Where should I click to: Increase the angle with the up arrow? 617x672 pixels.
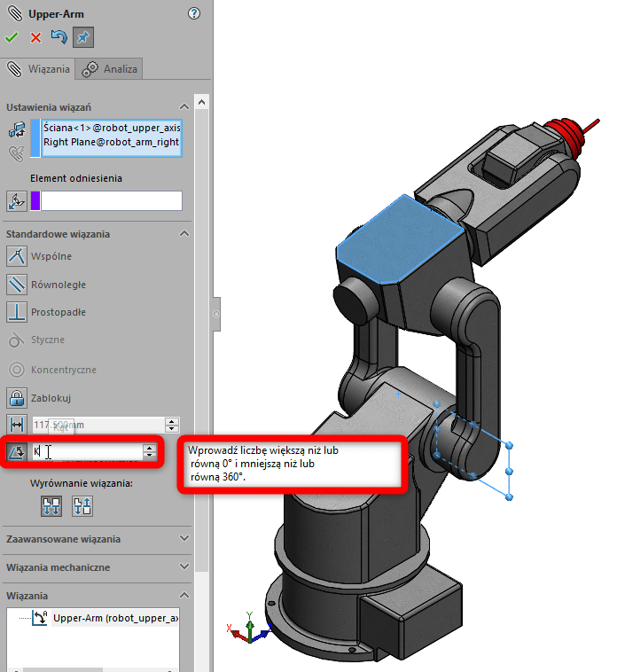(150, 449)
